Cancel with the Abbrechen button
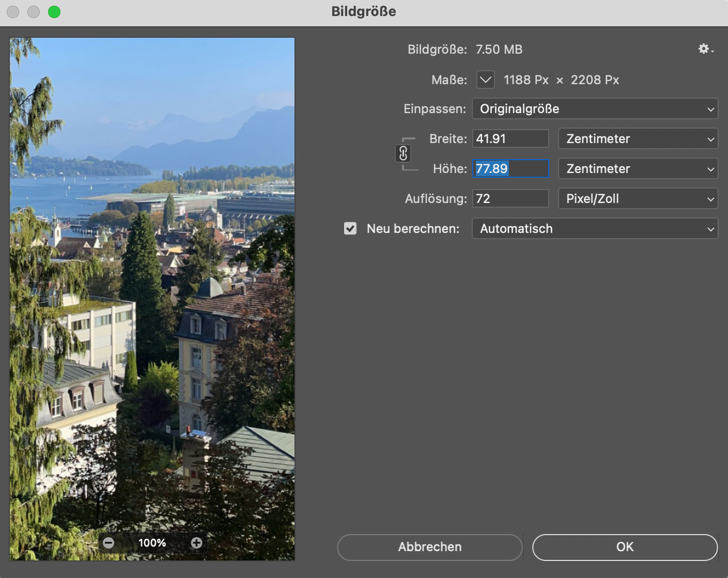This screenshot has width=728, height=578. 430,547
